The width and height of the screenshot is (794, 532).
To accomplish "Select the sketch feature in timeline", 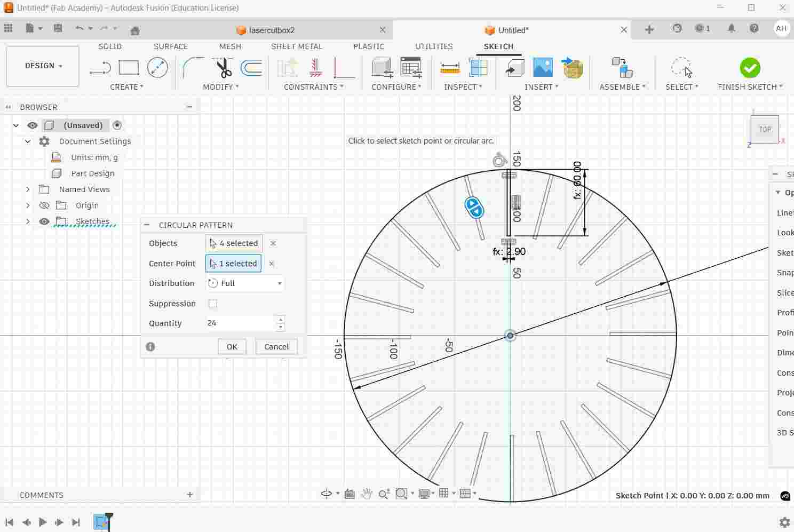I will pyautogui.click(x=100, y=522).
